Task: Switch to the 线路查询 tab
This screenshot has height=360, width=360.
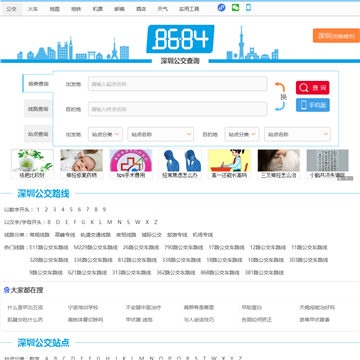Action: pyautogui.click(x=38, y=109)
